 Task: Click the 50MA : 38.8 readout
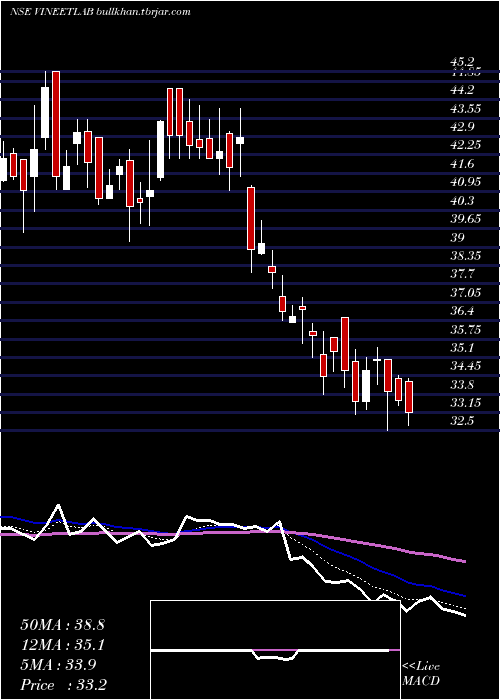pos(62,625)
